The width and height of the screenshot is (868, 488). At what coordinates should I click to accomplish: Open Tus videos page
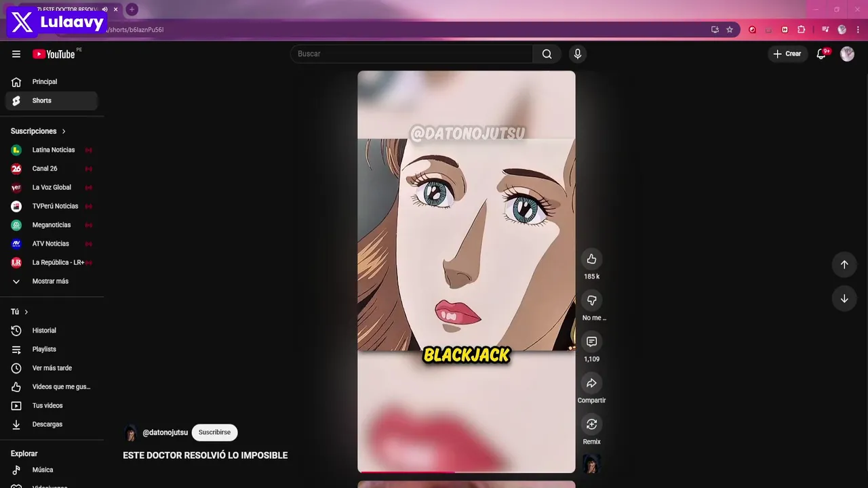52,405
